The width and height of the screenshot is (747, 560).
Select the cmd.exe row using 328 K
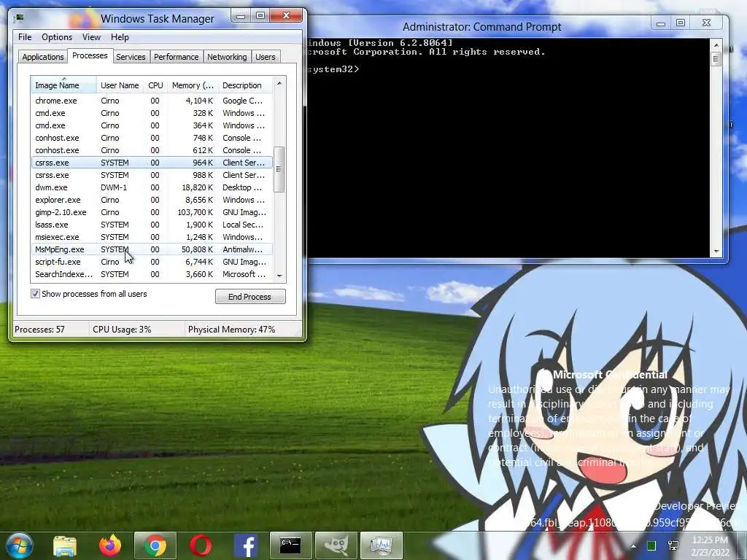pyautogui.click(x=152, y=113)
